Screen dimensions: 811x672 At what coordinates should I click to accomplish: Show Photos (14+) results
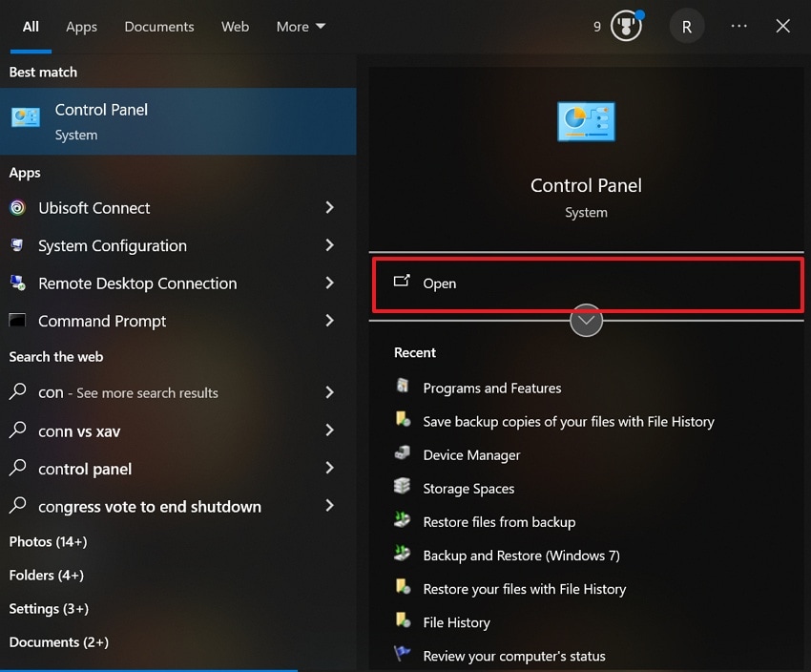[x=48, y=541]
